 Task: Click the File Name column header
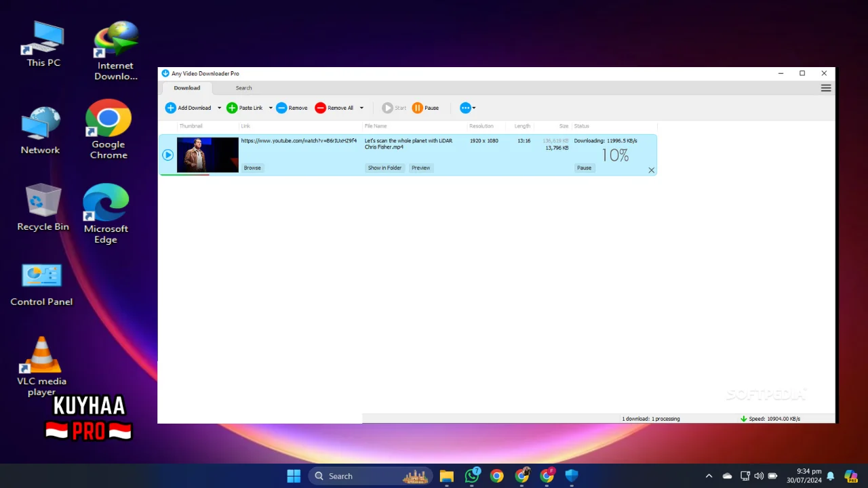tap(376, 126)
